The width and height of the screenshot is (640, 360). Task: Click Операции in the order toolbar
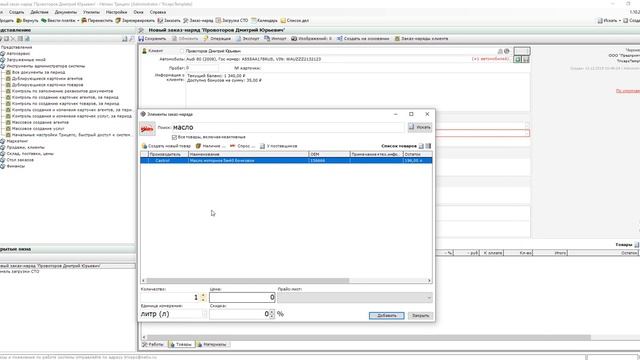pyautogui.click(x=217, y=39)
